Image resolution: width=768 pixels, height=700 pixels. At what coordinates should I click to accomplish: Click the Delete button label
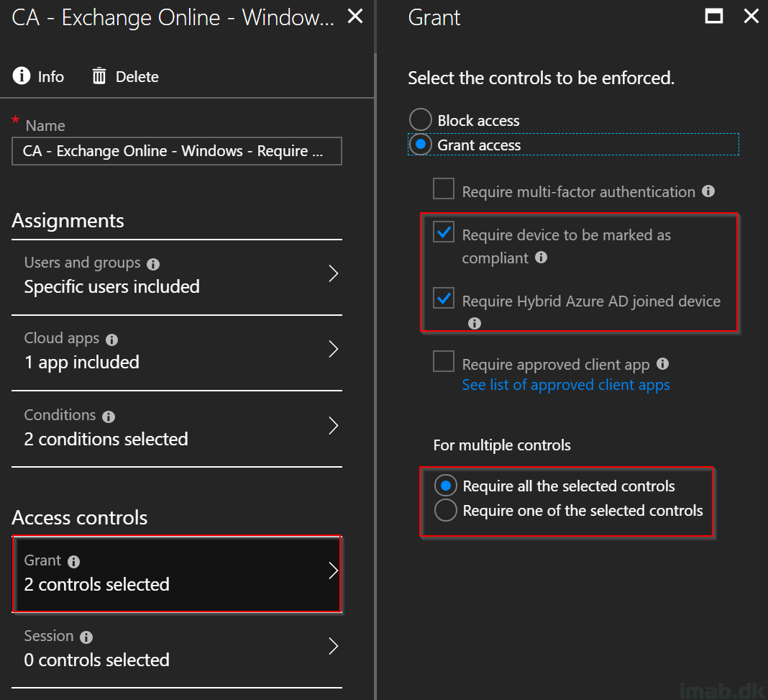pos(137,76)
